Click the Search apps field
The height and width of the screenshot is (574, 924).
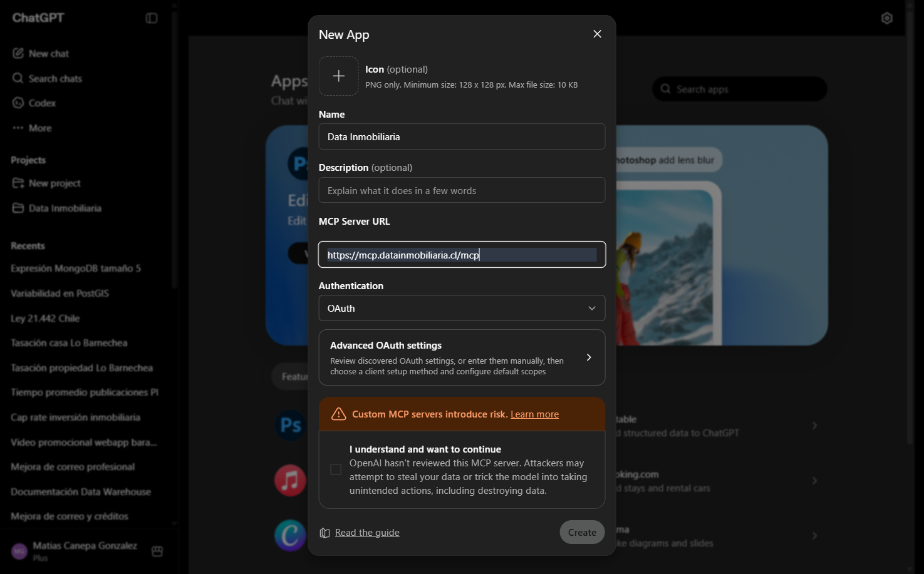(x=739, y=89)
